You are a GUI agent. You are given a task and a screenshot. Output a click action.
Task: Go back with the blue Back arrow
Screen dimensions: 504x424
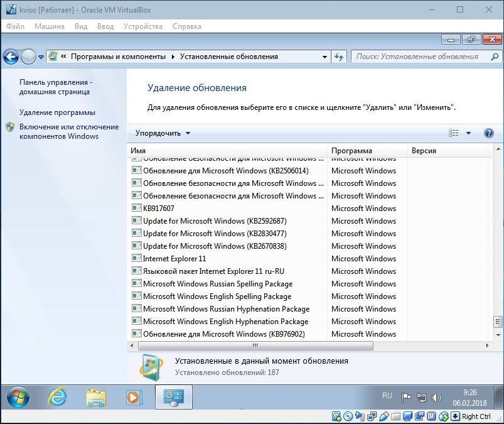pyautogui.click(x=11, y=57)
